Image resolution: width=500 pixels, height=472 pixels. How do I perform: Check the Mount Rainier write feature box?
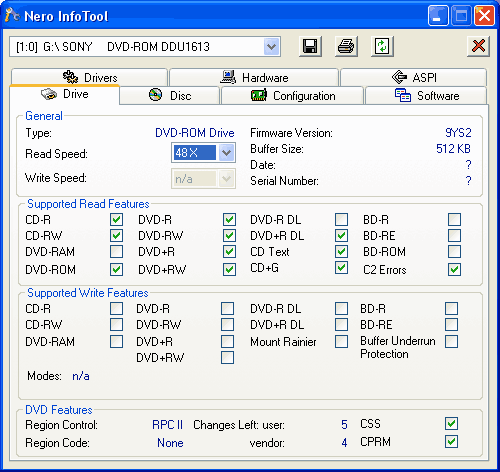(x=341, y=341)
